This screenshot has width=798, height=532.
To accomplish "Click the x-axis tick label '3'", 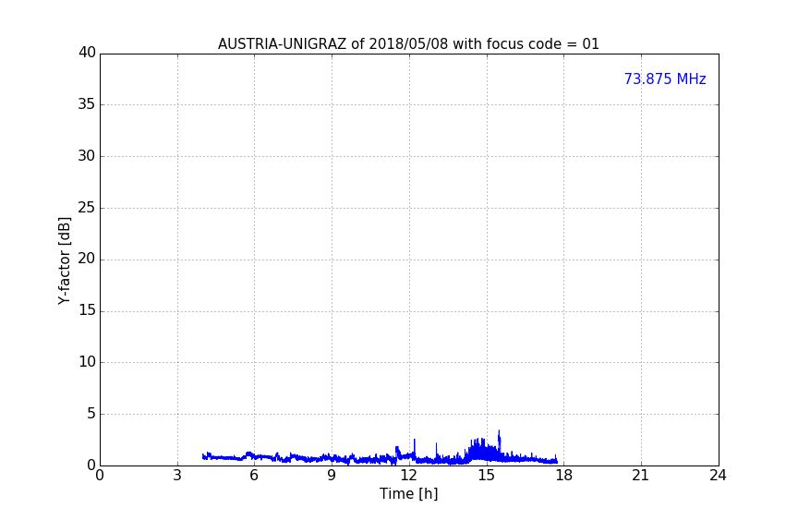I will tap(177, 476).
